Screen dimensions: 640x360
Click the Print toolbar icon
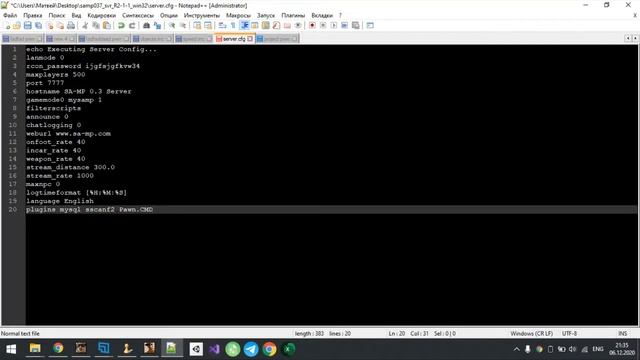(x=71, y=25)
